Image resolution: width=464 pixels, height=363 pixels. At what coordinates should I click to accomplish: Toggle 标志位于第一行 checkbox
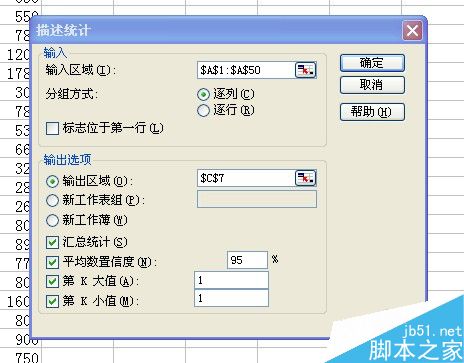[x=52, y=128]
